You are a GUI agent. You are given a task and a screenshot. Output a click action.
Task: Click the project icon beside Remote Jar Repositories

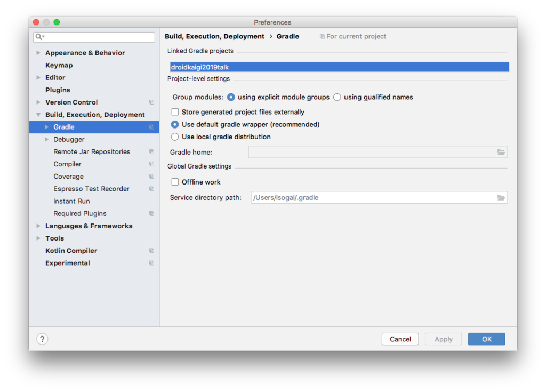click(151, 151)
